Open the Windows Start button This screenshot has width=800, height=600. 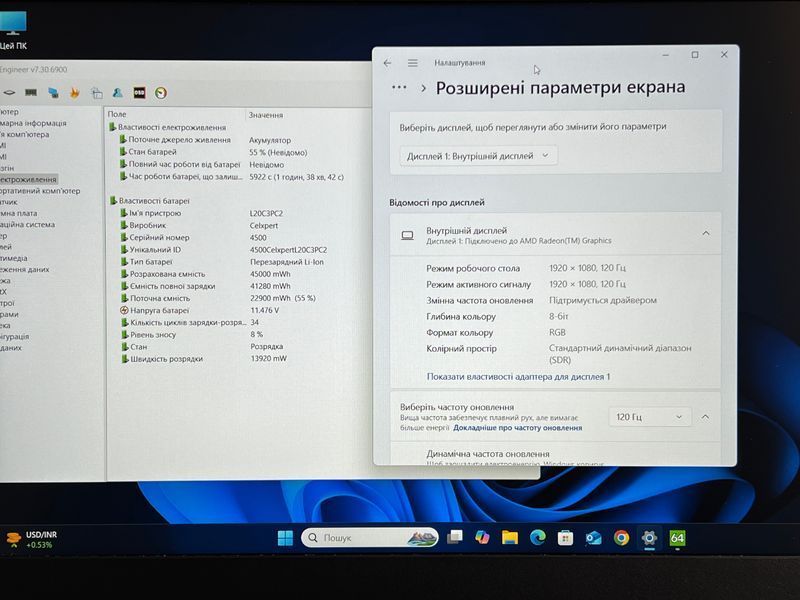tap(285, 538)
